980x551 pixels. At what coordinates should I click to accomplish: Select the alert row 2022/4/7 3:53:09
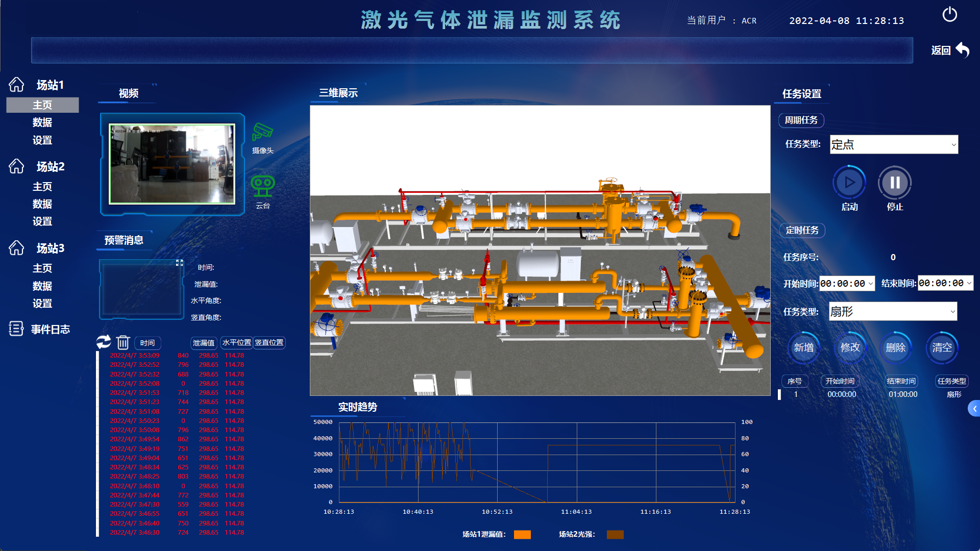point(177,356)
